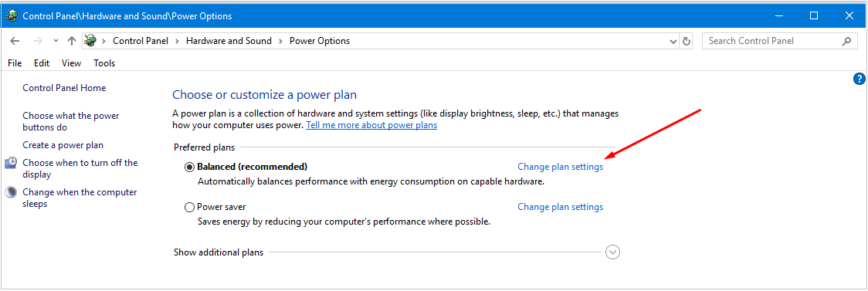Click the Back navigation arrow
The height and width of the screenshot is (291, 868).
click(15, 41)
